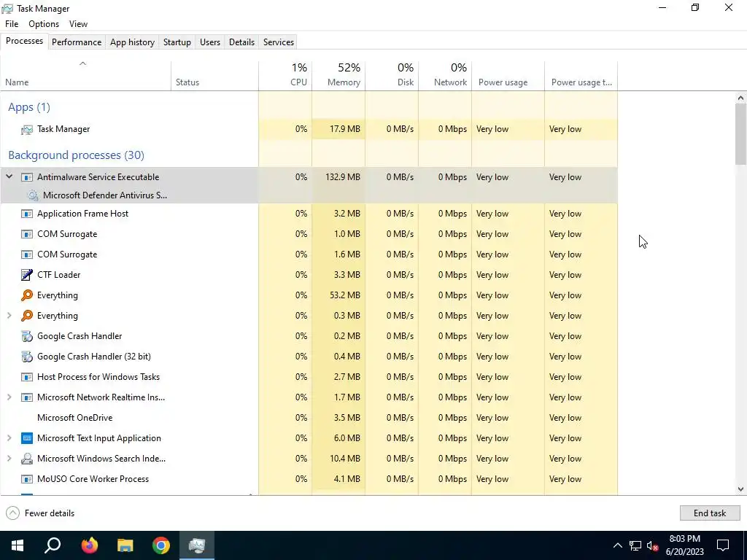This screenshot has height=560, width=747.
Task: Switch to the Startup tab
Action: coord(177,42)
